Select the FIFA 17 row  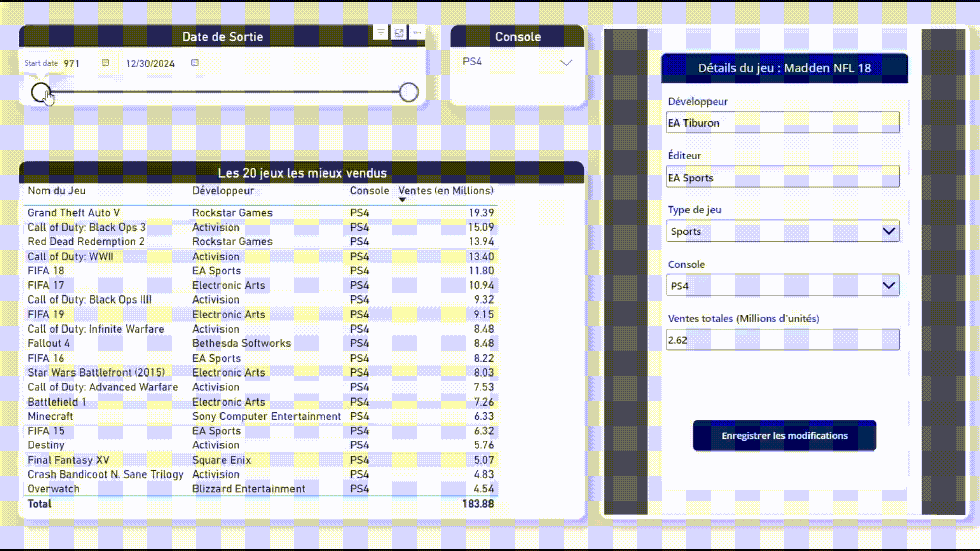pyautogui.click(x=260, y=285)
